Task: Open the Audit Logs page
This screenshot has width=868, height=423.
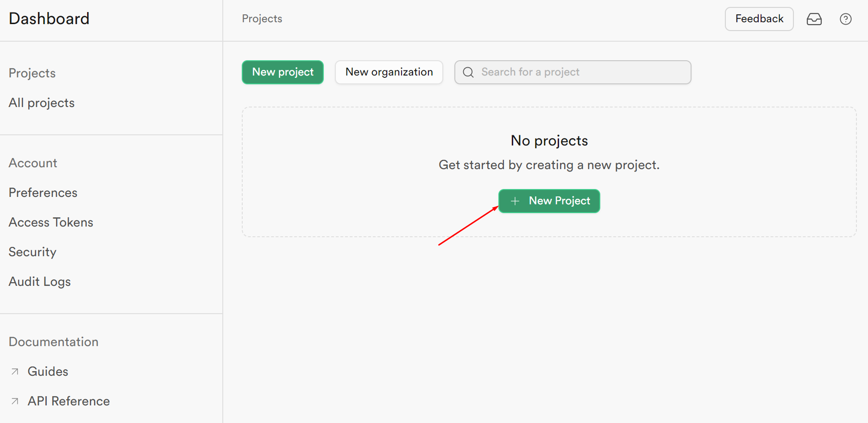Action: [x=39, y=281]
